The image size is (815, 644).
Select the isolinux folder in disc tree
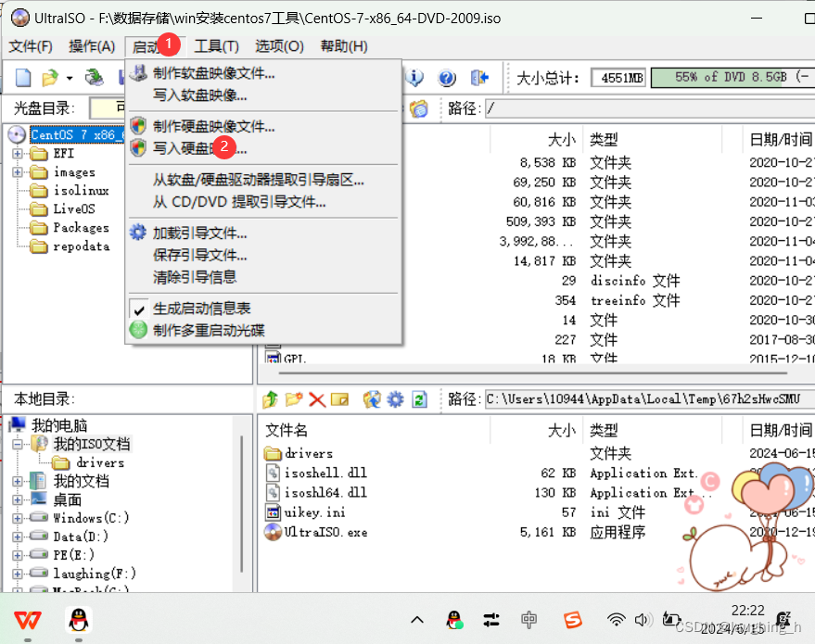81,191
